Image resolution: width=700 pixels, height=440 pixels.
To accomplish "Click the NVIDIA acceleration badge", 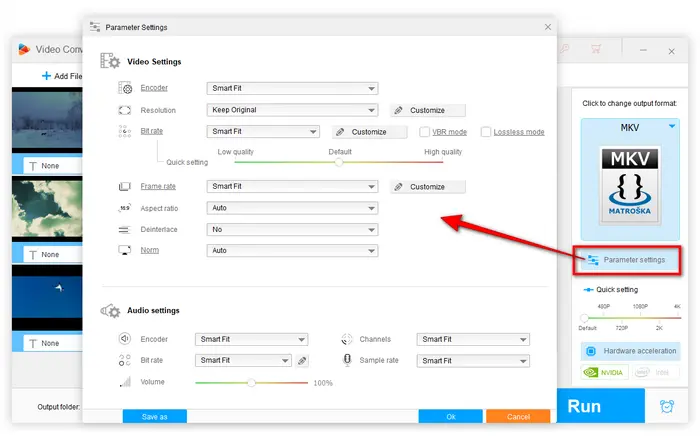I will (x=604, y=372).
